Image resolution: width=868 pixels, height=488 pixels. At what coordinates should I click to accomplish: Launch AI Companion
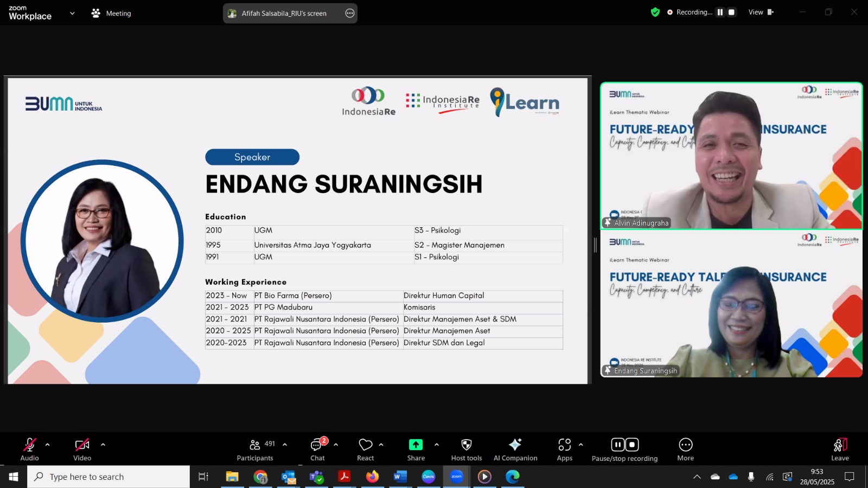point(515,450)
